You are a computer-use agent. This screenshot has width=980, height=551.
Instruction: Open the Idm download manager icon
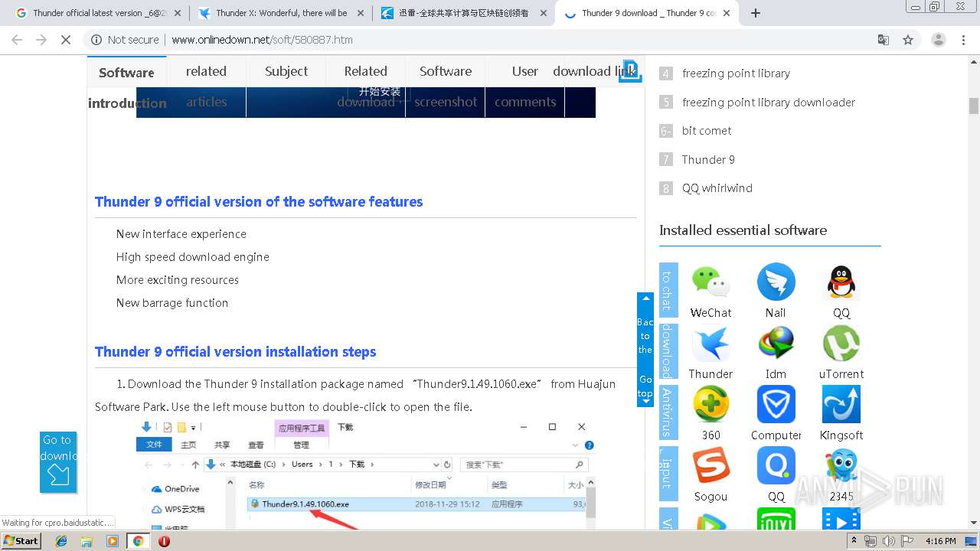(776, 344)
